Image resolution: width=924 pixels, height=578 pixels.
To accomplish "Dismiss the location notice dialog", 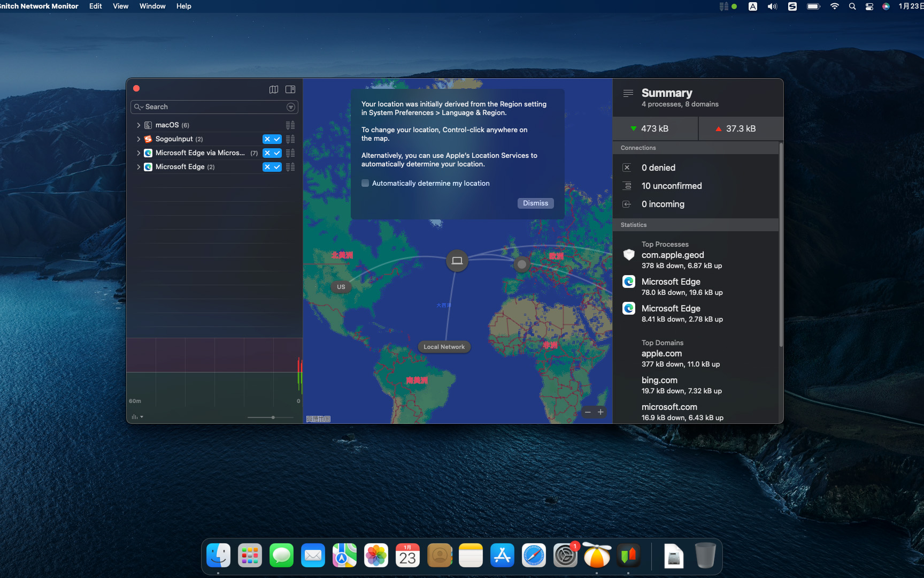I will point(535,203).
